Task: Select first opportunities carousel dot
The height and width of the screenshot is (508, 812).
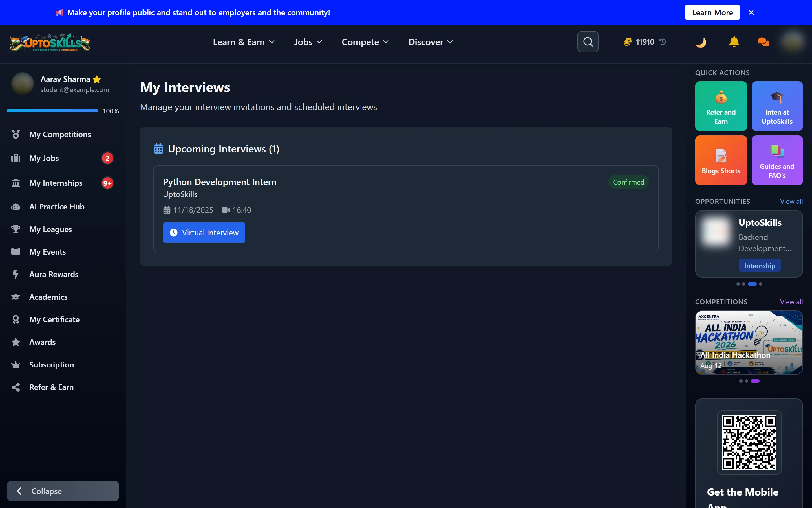Action: (x=738, y=284)
